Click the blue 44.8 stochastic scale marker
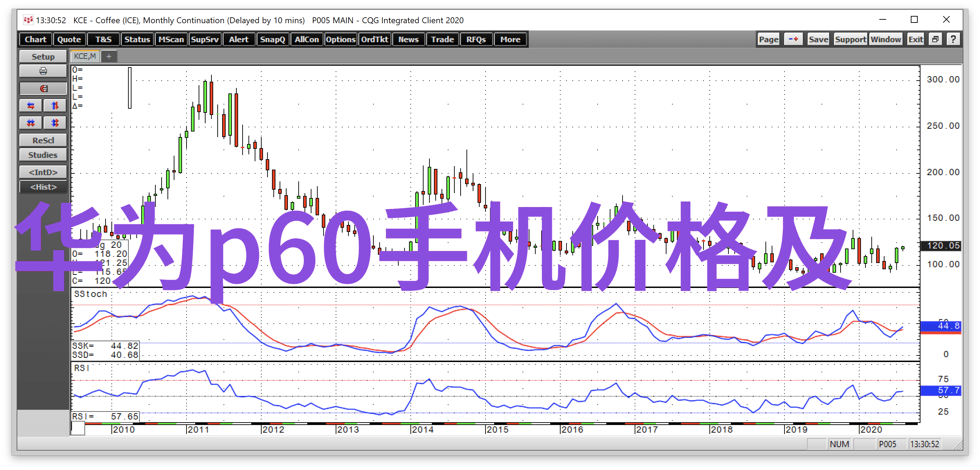 pos(941,326)
